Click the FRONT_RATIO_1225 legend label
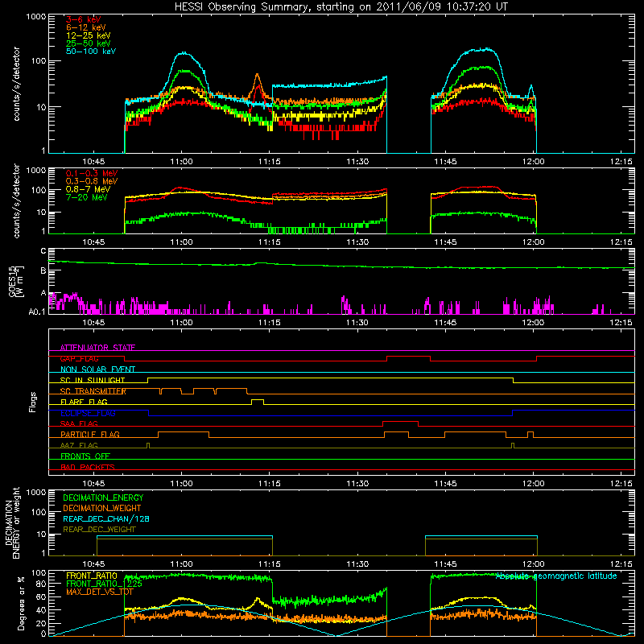Viewport: 644px width, 644px height. tap(105, 584)
